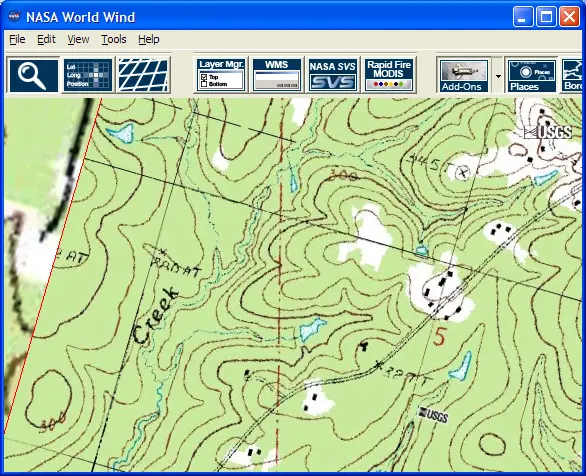Viewport: 586px width, 476px height.
Task: Click the 'Creek' label on the map
Action: [x=155, y=315]
